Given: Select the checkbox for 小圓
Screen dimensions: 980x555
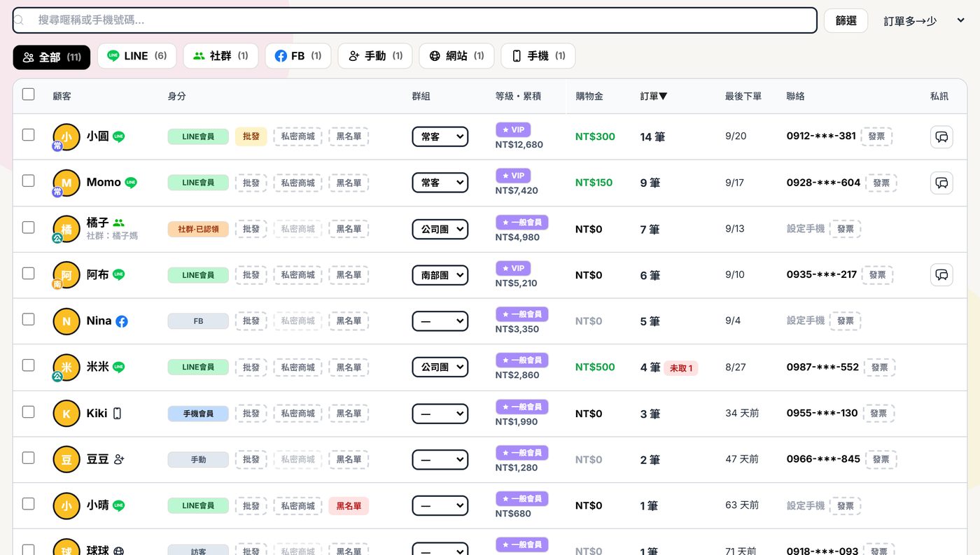Looking at the screenshot, I should (x=28, y=134).
